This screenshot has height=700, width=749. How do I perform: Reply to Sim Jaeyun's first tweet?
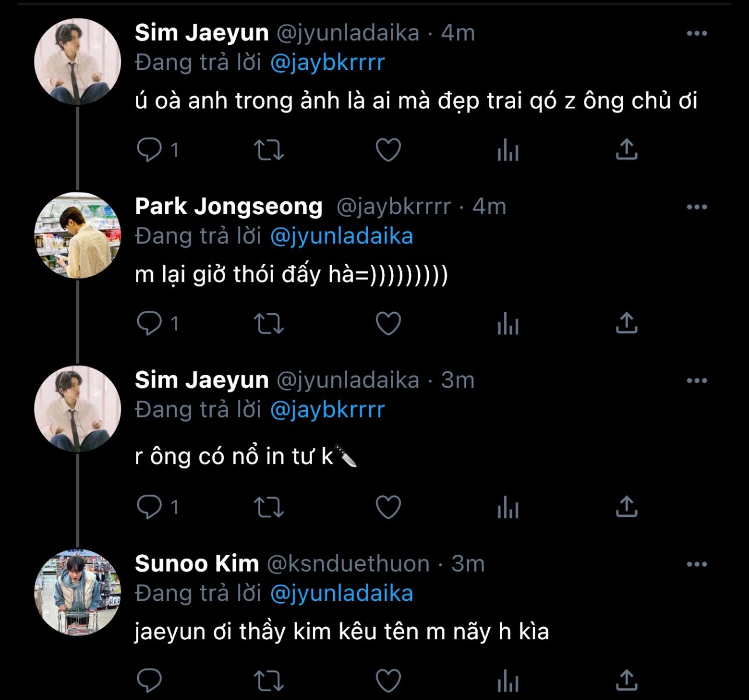click(149, 150)
